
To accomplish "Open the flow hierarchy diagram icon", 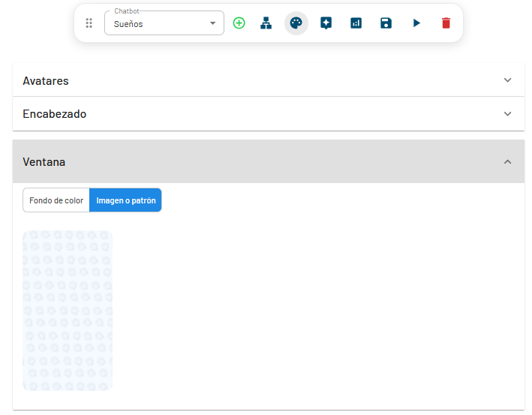I will (266, 23).
